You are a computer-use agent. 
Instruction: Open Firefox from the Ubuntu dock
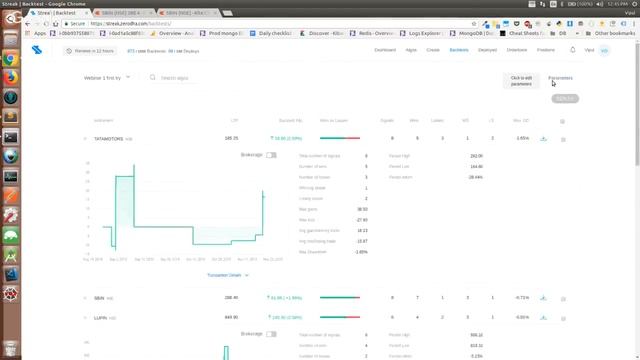click(11, 78)
